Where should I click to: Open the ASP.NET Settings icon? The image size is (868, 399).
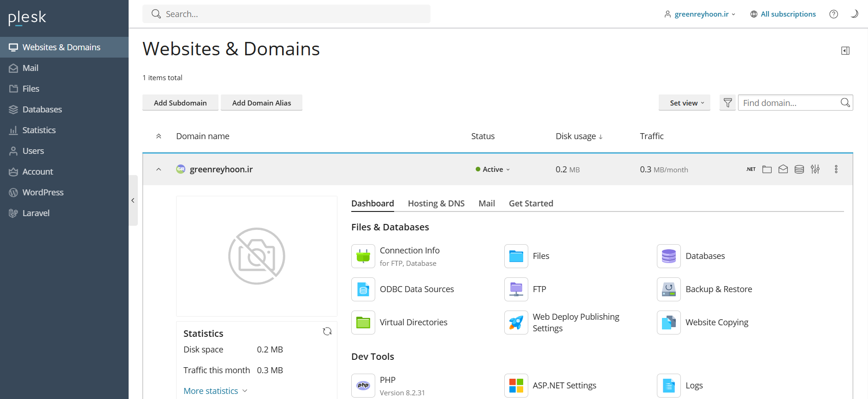[x=516, y=386]
